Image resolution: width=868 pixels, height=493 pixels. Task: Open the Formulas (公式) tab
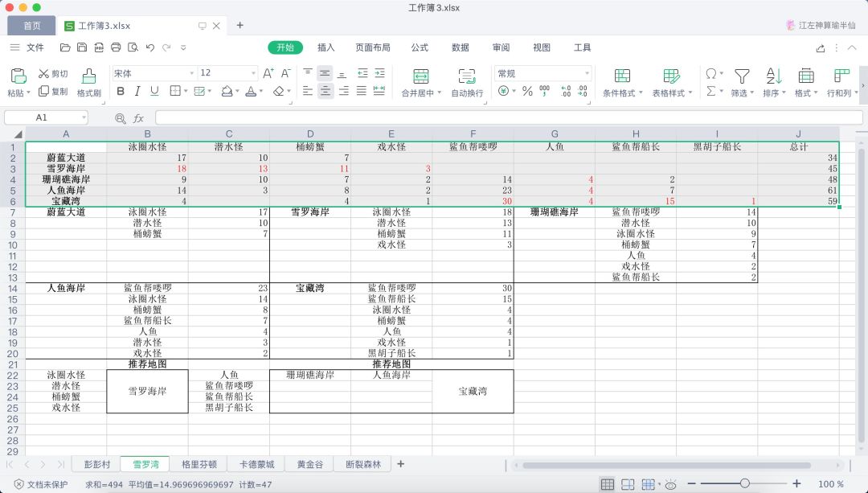click(x=419, y=47)
